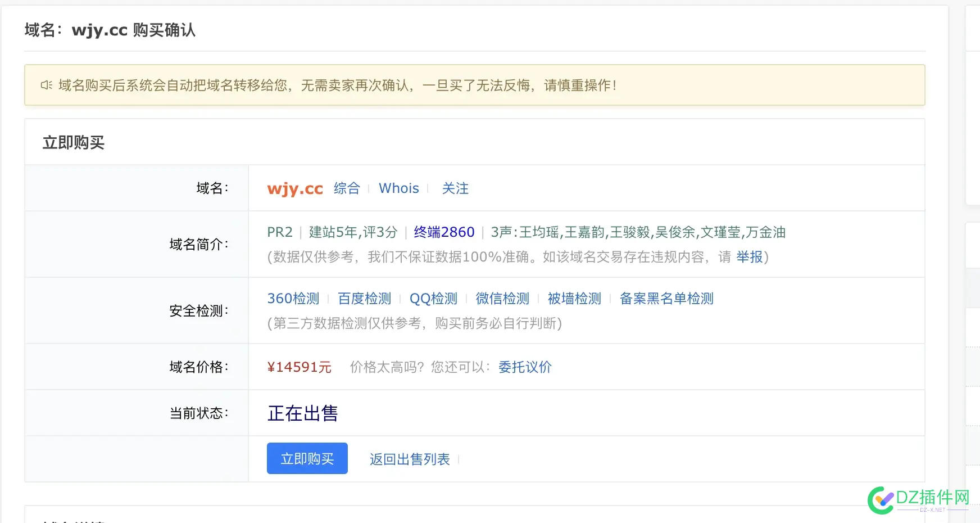Run the 百度检测 check
980x523 pixels.
pos(364,299)
